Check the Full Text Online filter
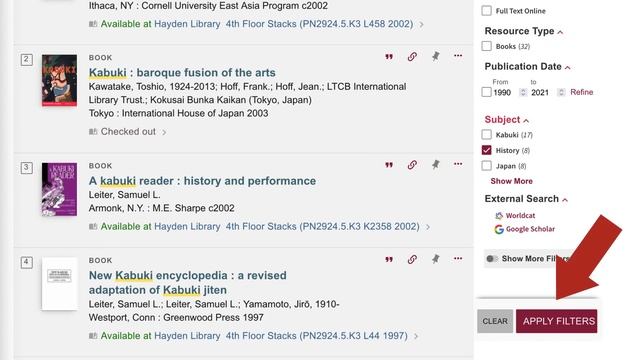Screen dimensions: 640x360 tap(487, 11)
